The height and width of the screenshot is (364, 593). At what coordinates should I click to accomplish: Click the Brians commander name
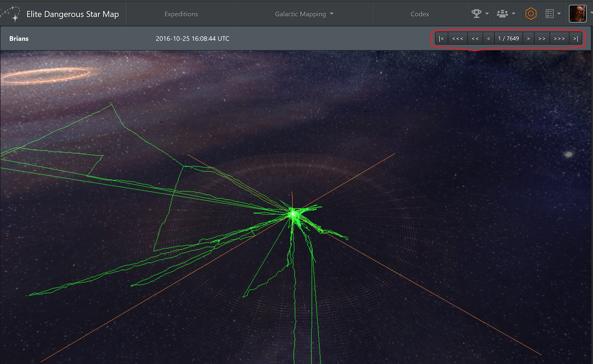[19, 38]
